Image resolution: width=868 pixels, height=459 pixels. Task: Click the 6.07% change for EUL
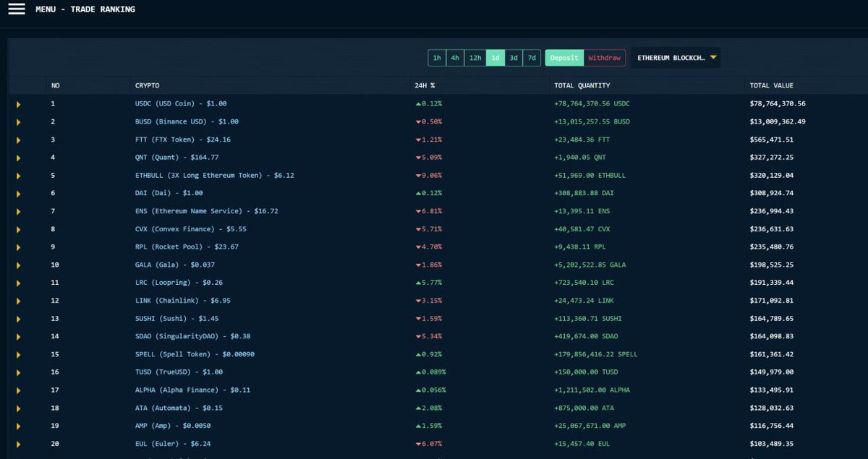click(x=428, y=443)
